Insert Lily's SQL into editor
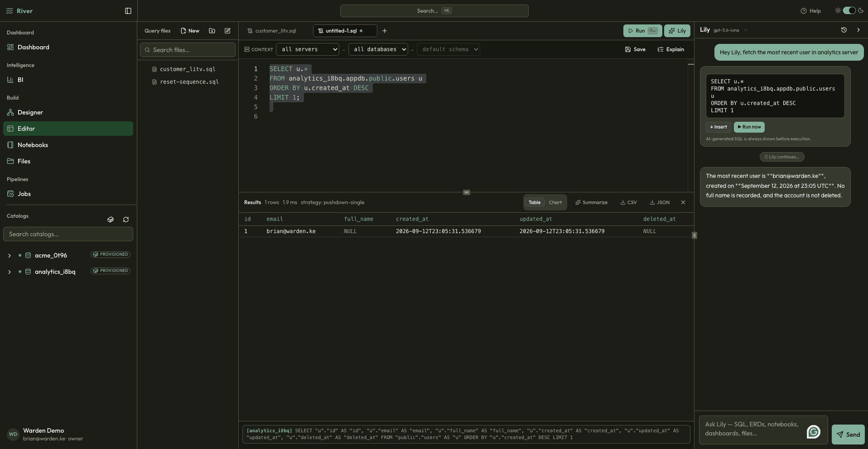This screenshot has height=449, width=868. coord(719,127)
